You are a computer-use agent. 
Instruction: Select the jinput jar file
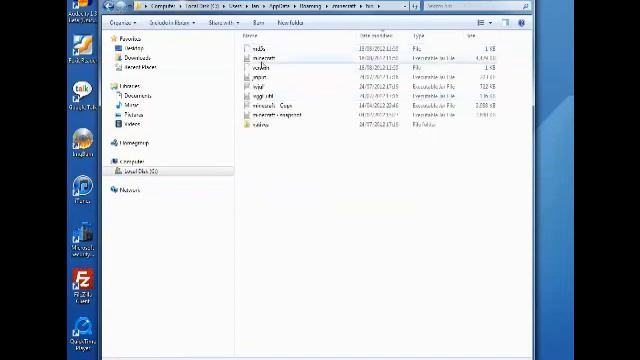click(259, 77)
